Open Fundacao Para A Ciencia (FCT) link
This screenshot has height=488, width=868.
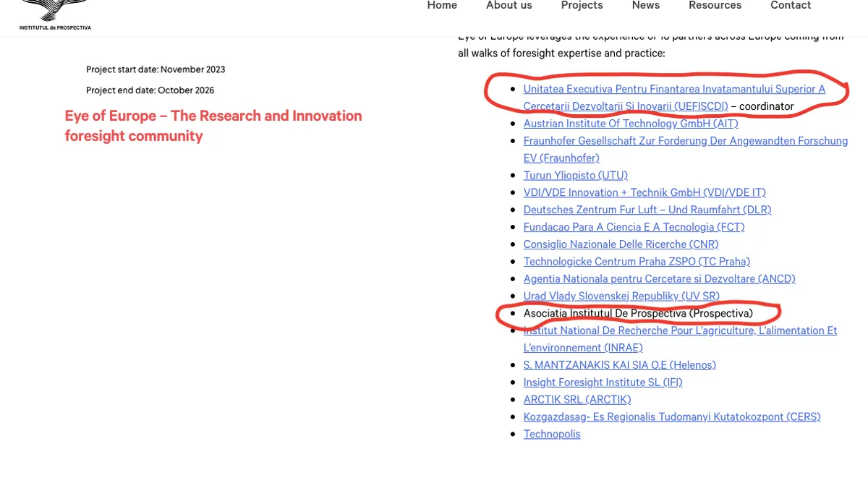[x=634, y=227]
